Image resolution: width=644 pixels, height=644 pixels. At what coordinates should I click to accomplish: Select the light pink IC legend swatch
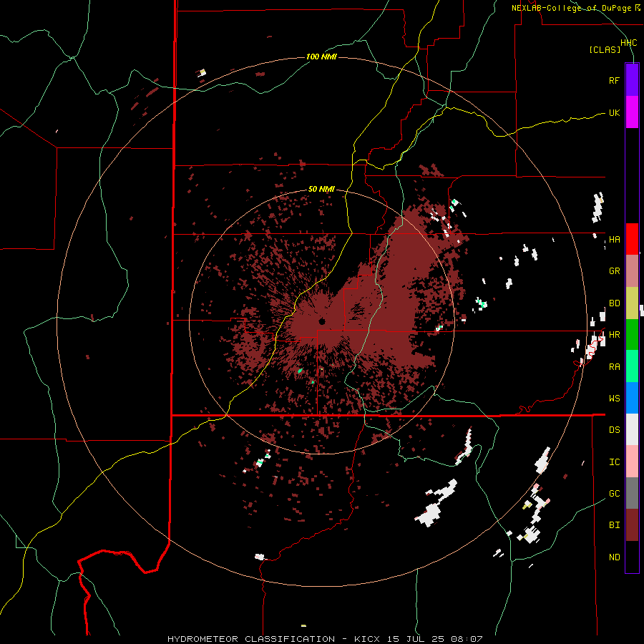tap(632, 462)
